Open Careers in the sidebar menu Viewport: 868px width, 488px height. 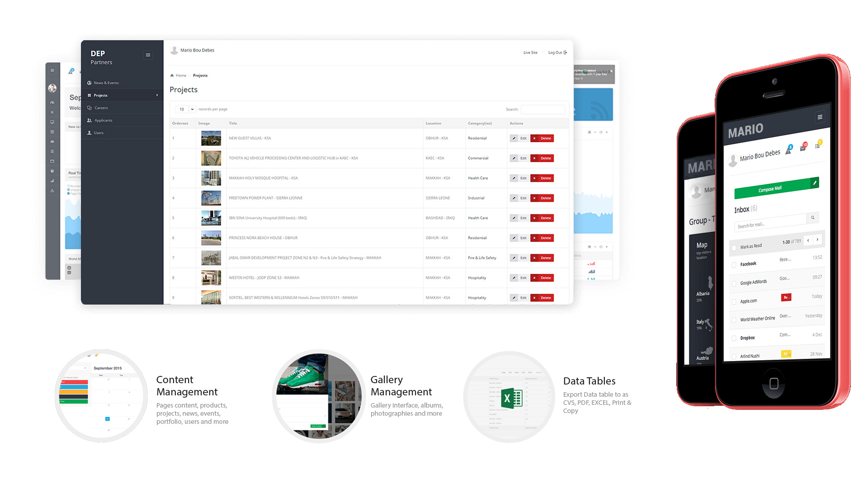coord(101,108)
